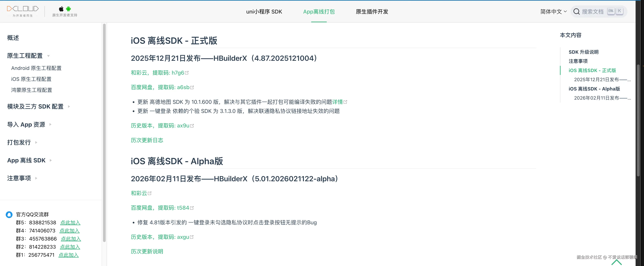Click external link icon after h7g6 code

pos(187,73)
